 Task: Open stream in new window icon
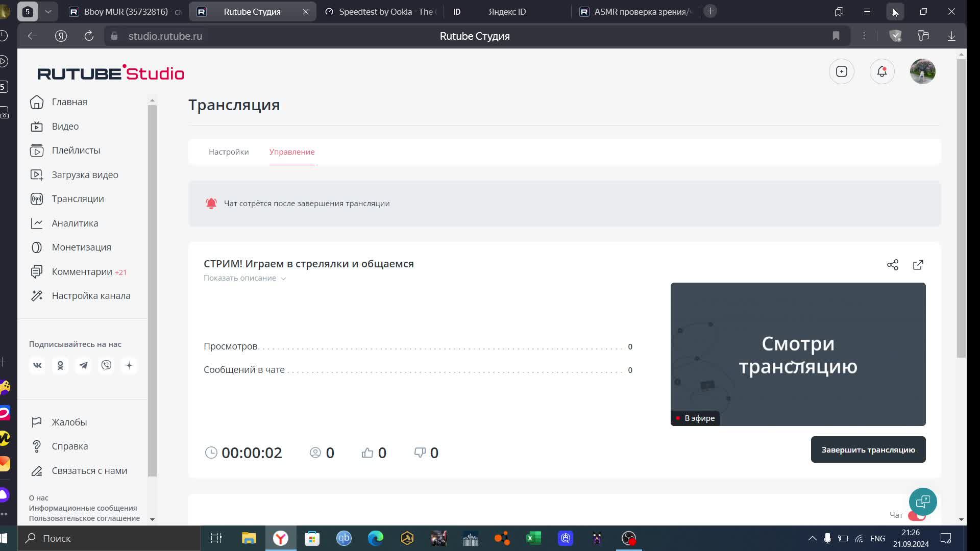pos(918,265)
